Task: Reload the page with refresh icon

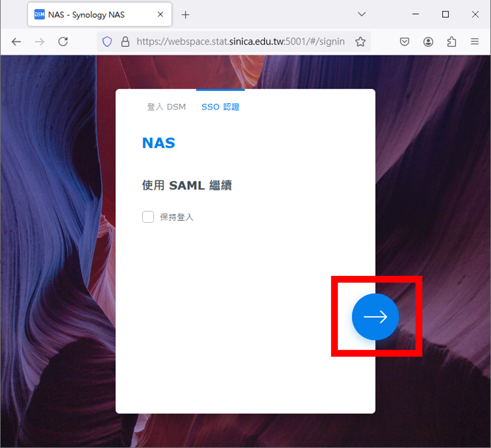Action: (63, 42)
